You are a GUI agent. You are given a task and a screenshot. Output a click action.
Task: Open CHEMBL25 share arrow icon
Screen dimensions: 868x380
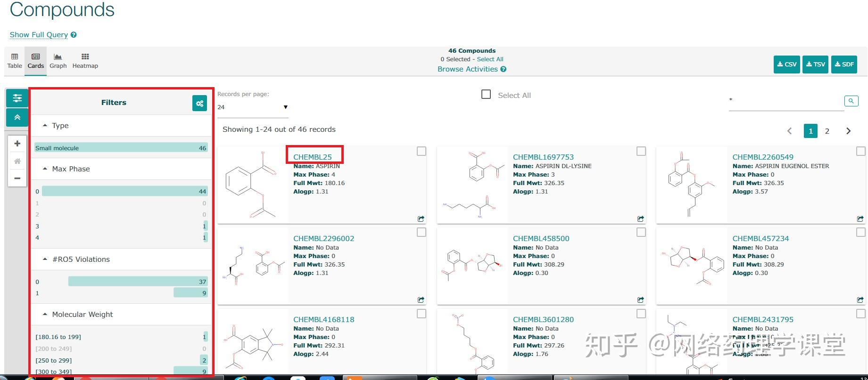coord(421,218)
